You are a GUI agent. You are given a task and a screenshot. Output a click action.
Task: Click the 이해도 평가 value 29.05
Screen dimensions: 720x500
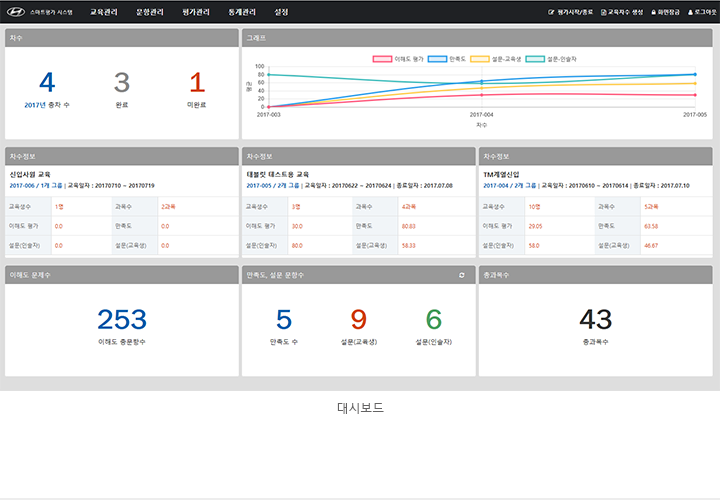pyautogui.click(x=535, y=226)
